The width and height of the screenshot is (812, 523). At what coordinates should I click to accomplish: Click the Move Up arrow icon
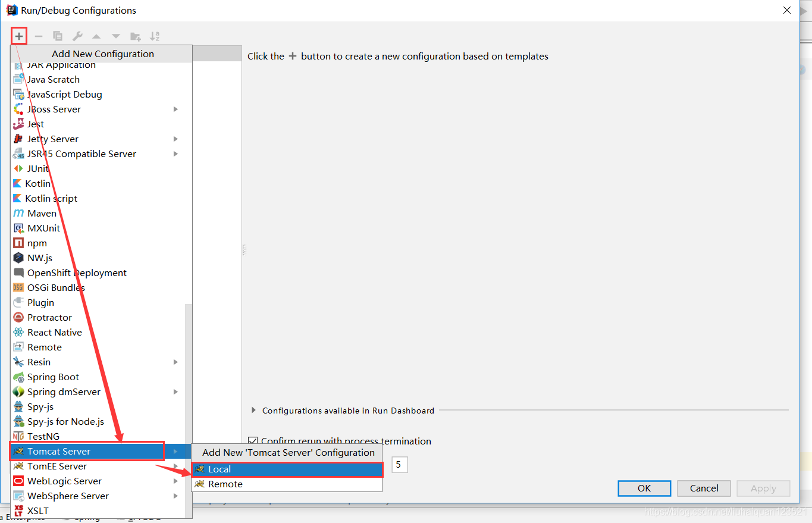(96, 37)
